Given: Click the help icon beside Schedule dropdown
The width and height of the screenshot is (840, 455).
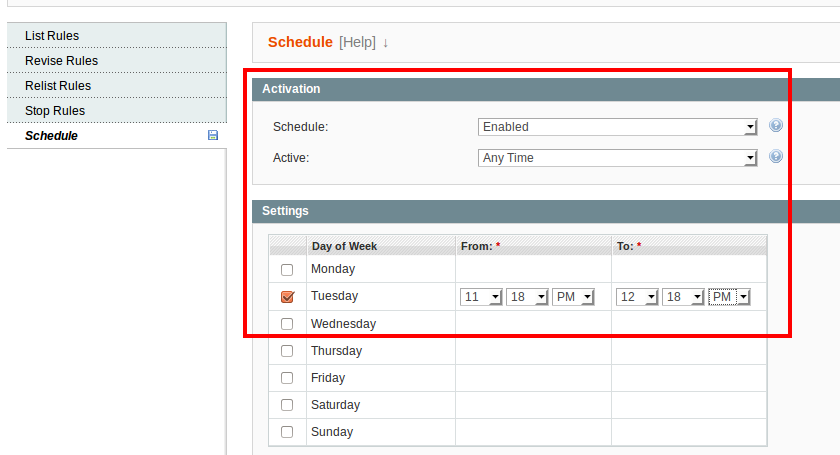Looking at the screenshot, I should pyautogui.click(x=776, y=126).
